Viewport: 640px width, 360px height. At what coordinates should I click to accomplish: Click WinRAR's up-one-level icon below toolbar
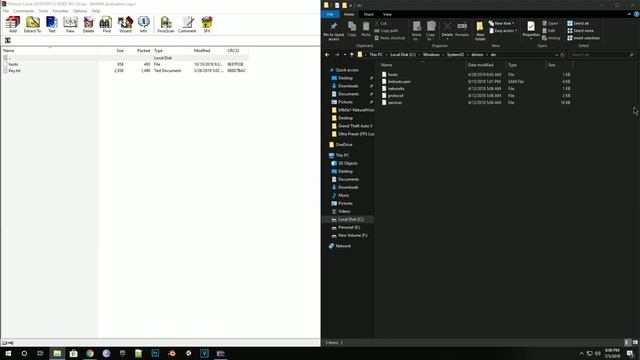pyautogui.click(x=7, y=40)
